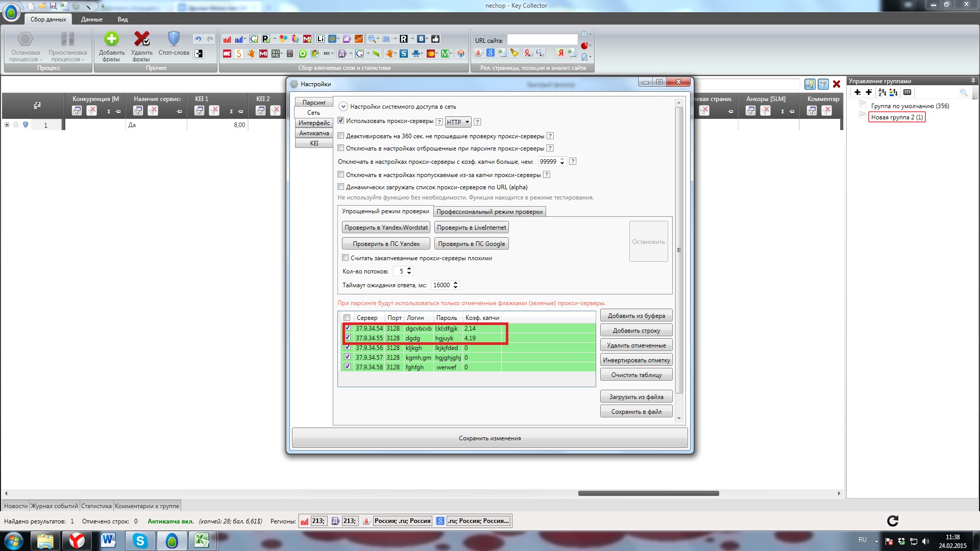Click the green Добавить фразы plus icon
Screen dimensions: 980x551
pos(111,39)
